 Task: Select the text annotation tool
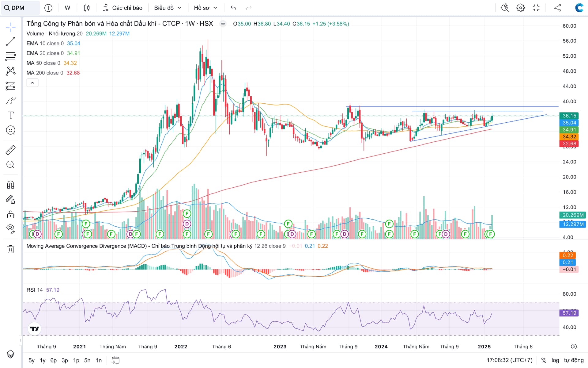[x=10, y=116]
